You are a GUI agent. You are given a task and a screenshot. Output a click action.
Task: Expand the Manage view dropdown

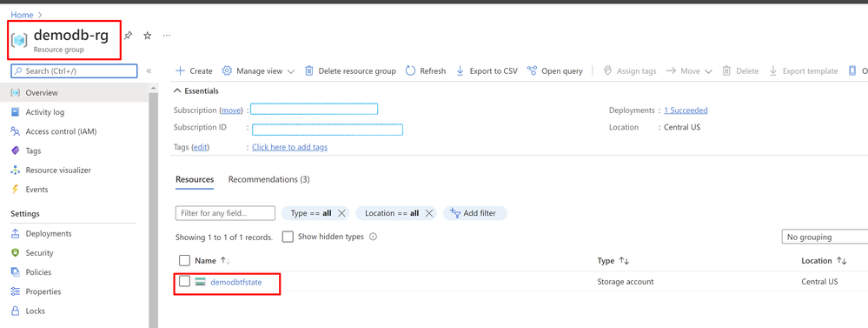pos(259,71)
